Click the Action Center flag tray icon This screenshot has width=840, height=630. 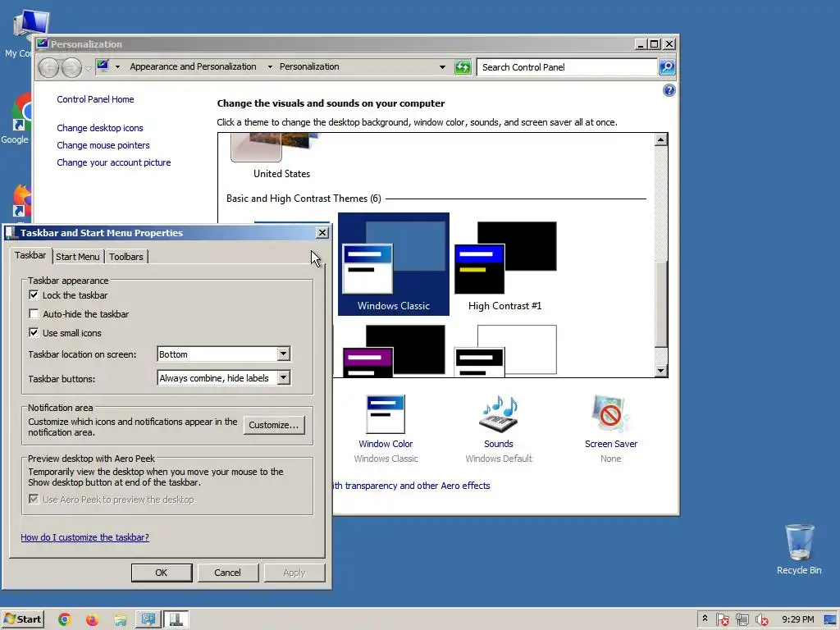[722, 620]
